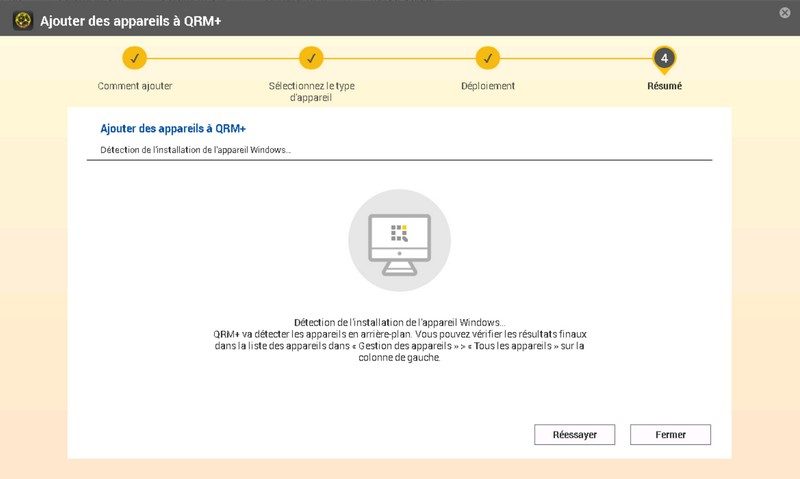Click the Comment ajouter step label
800x479 pixels.
pyautogui.click(x=135, y=86)
